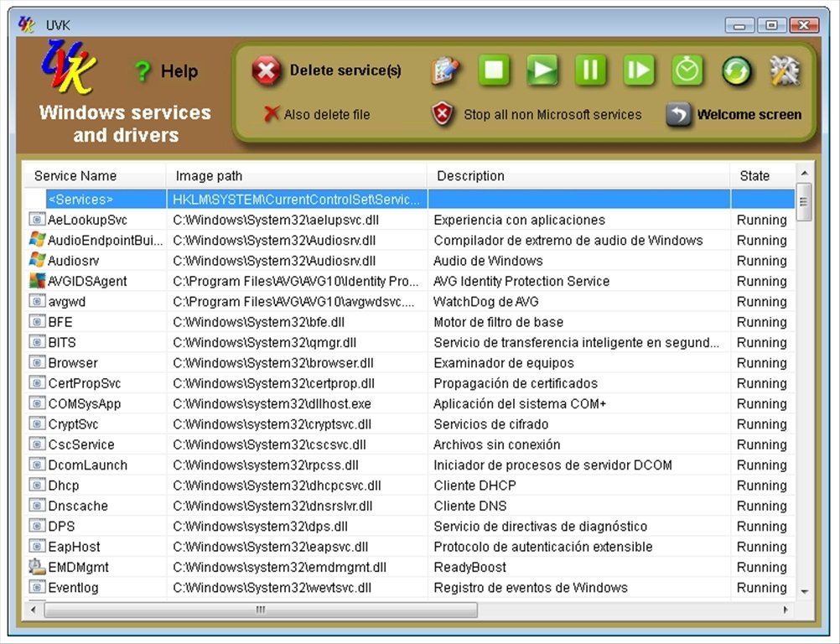The image size is (840, 644).
Task: Select the Dnscache service name
Action: [x=78, y=506]
